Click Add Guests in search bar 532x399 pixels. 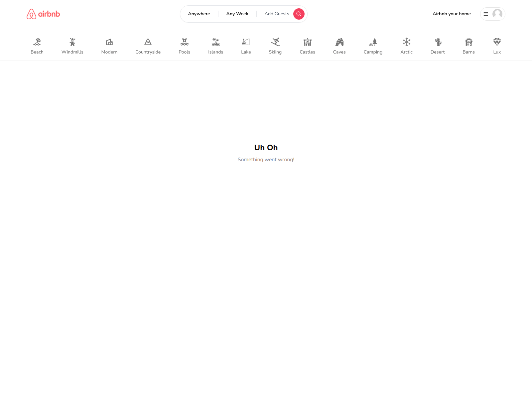click(277, 14)
